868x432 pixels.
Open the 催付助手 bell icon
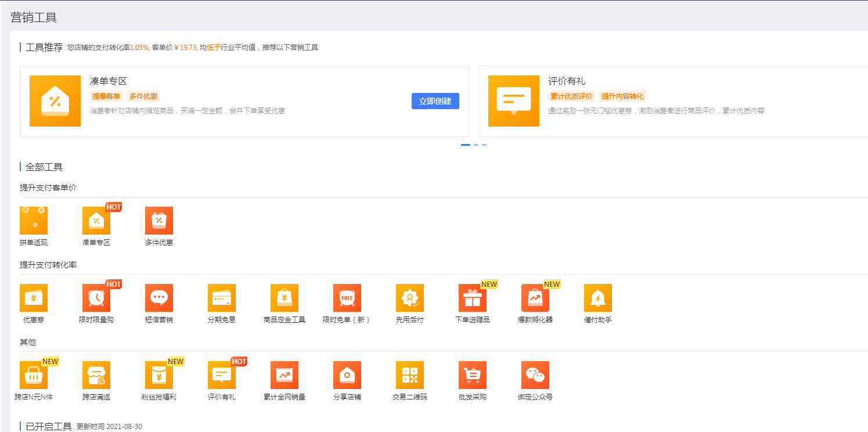[x=598, y=298]
